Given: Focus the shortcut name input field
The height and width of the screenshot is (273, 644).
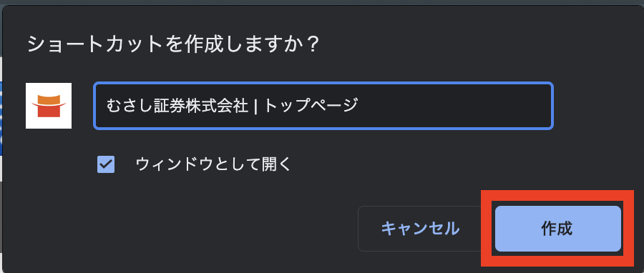Looking at the screenshot, I should [x=323, y=106].
